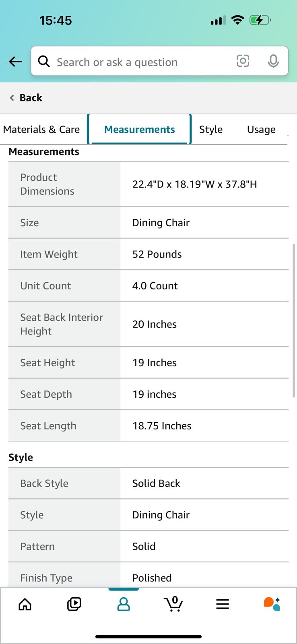Tap the magnifying glass search icon
Viewport: 297px width, 644px height.
click(44, 61)
